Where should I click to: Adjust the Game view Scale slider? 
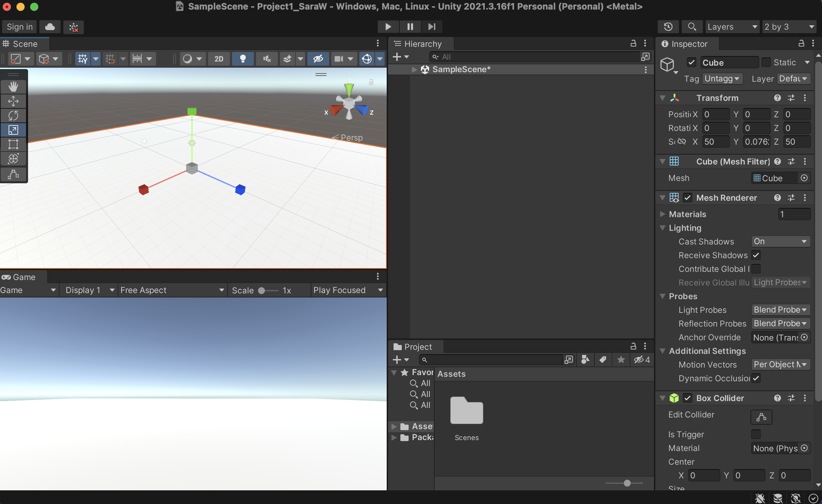[268, 291]
